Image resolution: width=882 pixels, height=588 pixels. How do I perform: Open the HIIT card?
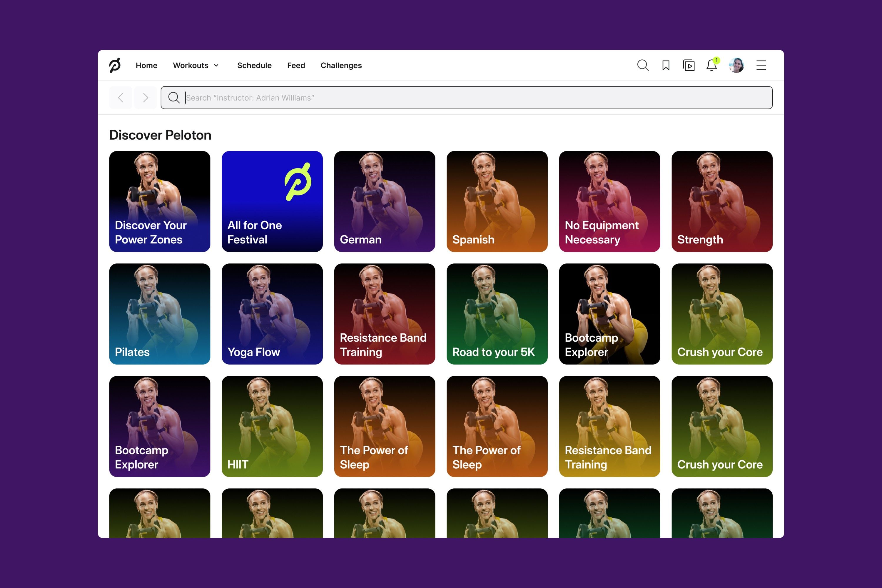click(x=272, y=426)
